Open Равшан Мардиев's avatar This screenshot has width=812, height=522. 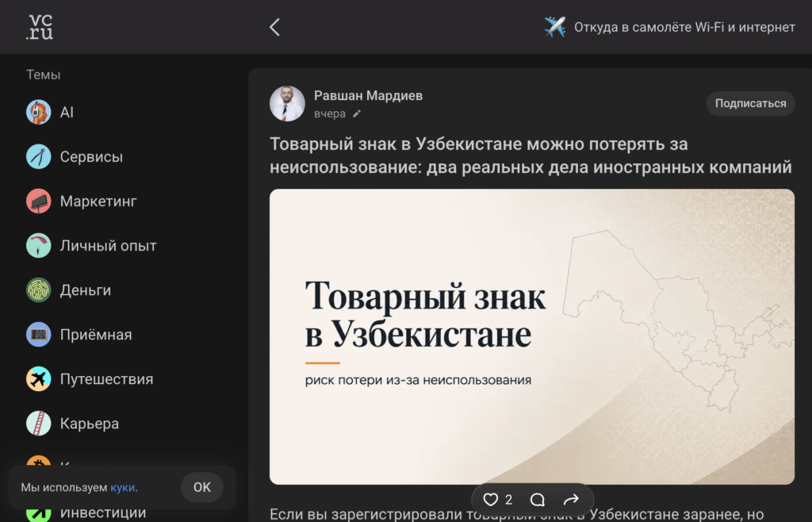click(x=287, y=104)
